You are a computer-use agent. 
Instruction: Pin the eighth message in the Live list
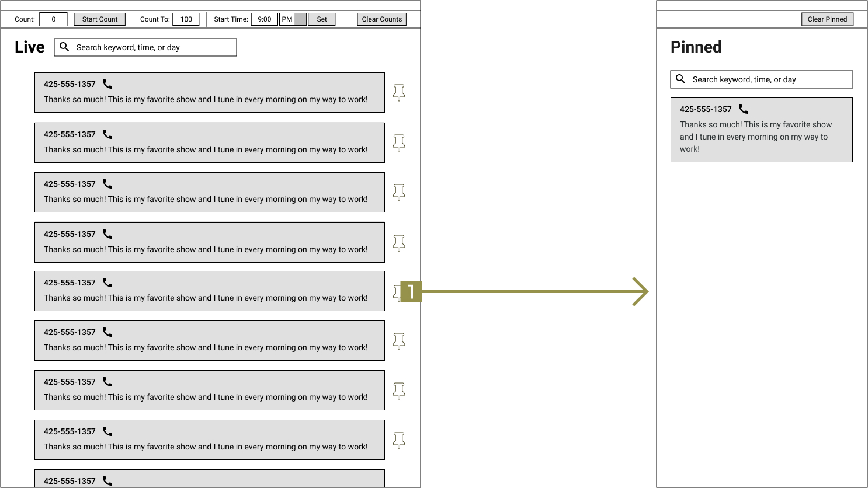399,440
